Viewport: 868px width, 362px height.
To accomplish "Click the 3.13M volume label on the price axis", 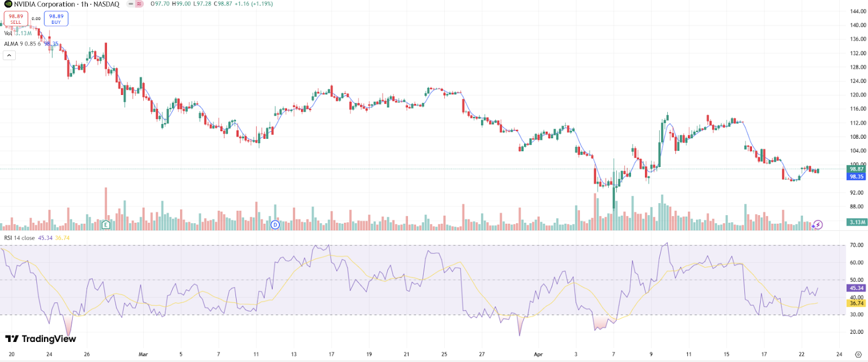I will (x=857, y=222).
